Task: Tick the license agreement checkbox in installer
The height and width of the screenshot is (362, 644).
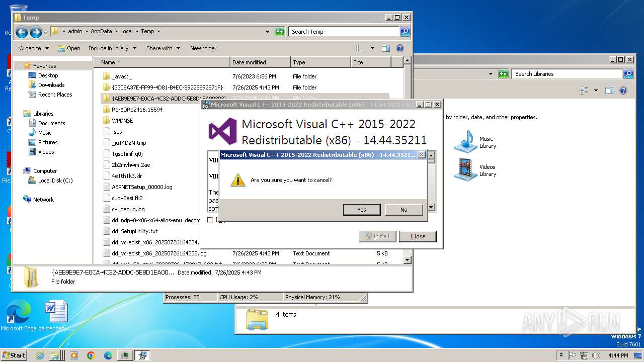Action: [210, 220]
